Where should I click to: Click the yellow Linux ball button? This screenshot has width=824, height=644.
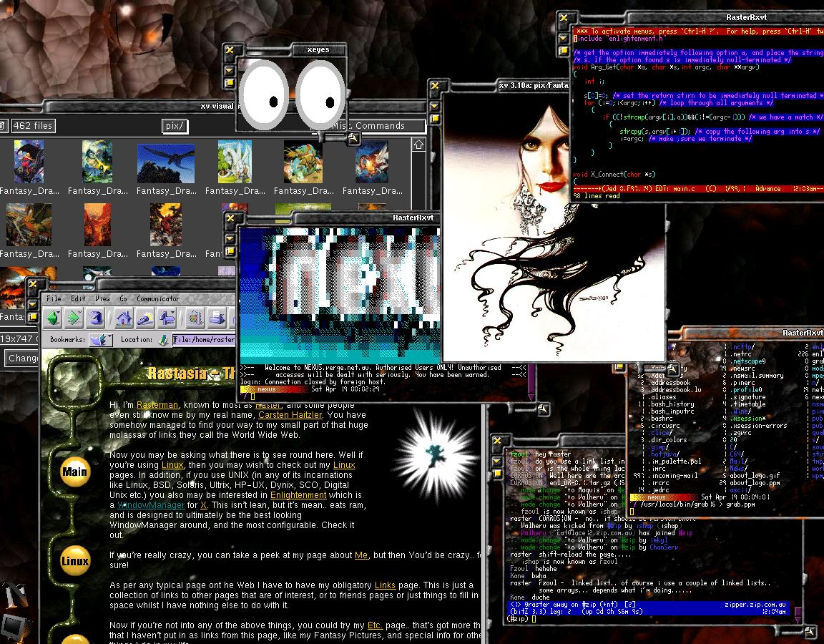tap(74, 561)
